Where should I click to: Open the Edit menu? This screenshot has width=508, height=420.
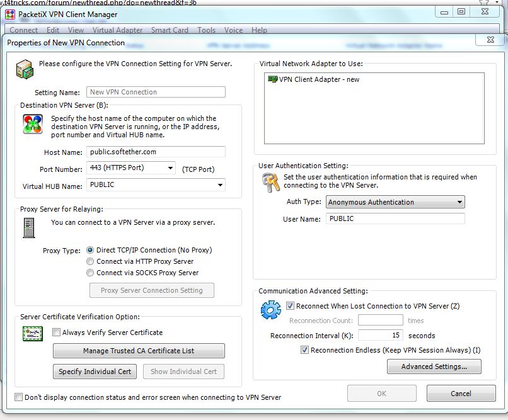tap(53, 30)
